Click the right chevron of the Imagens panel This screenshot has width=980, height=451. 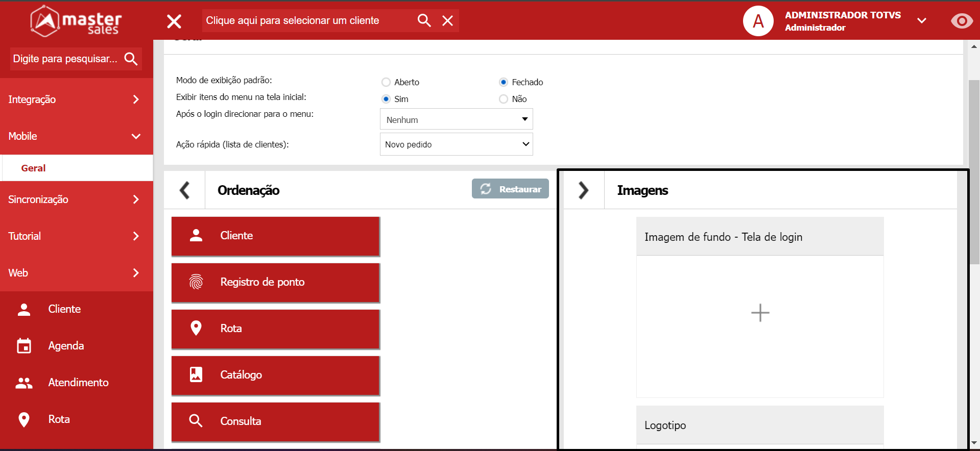click(584, 190)
